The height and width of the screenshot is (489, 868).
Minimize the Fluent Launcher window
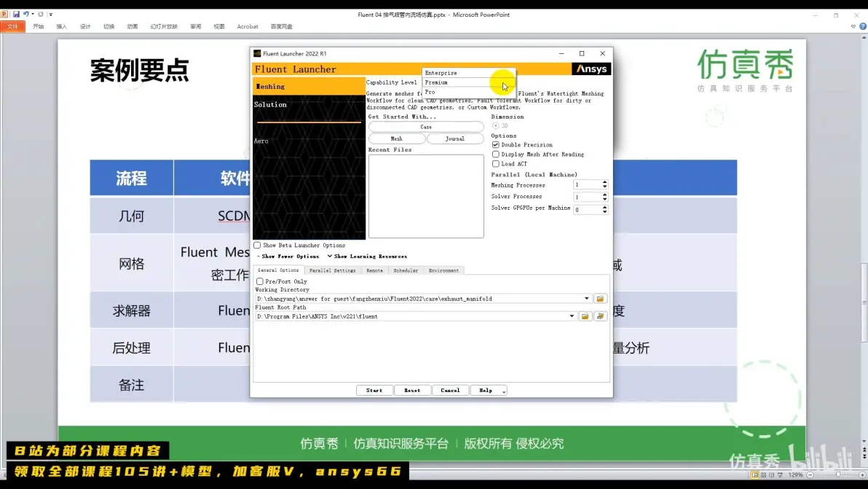coord(561,54)
